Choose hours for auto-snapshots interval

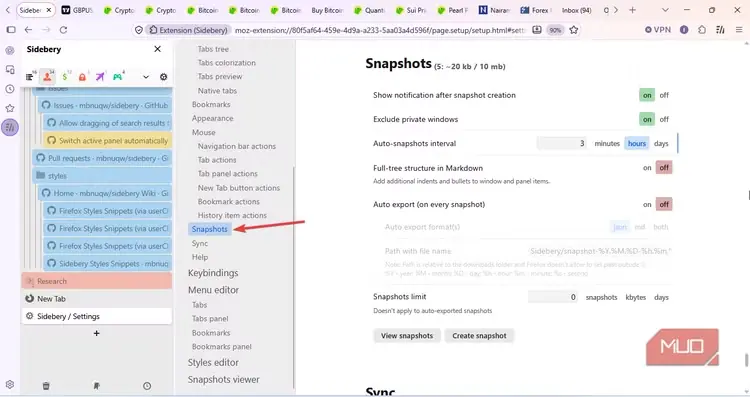[637, 143]
